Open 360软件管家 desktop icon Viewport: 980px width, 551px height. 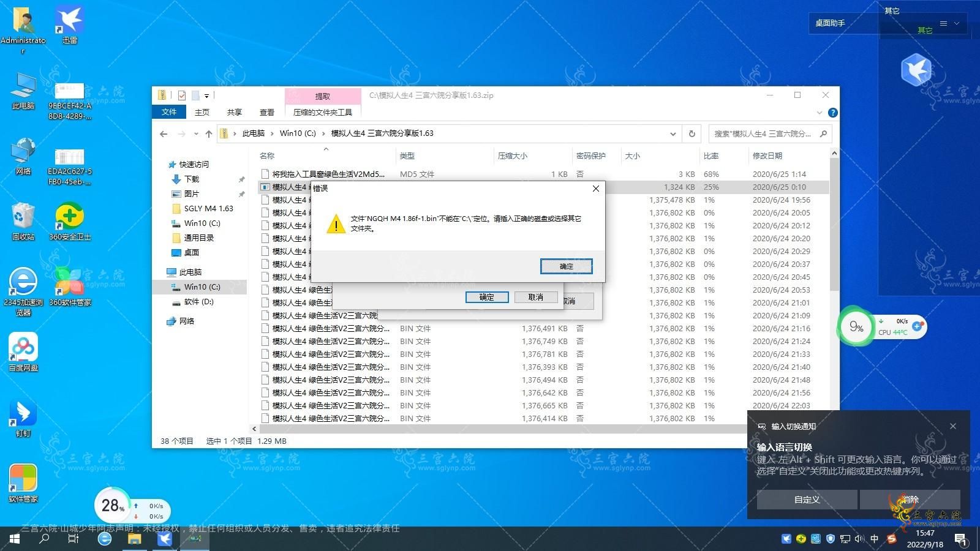pos(70,287)
